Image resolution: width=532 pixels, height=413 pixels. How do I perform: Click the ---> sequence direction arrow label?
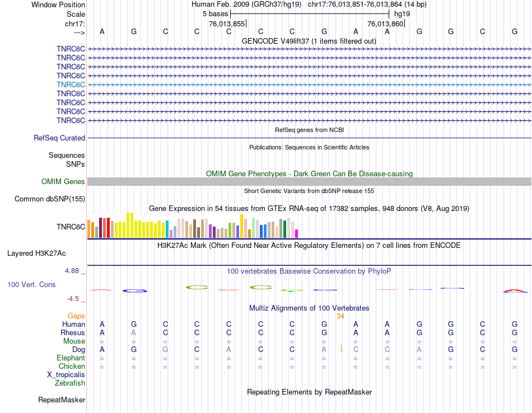coord(79,32)
